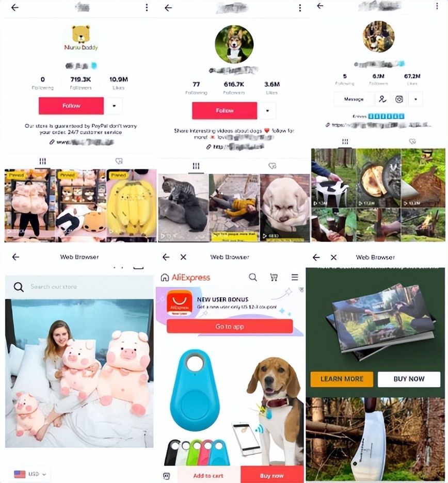Open the AliExpress search magnifier icon

253,277
